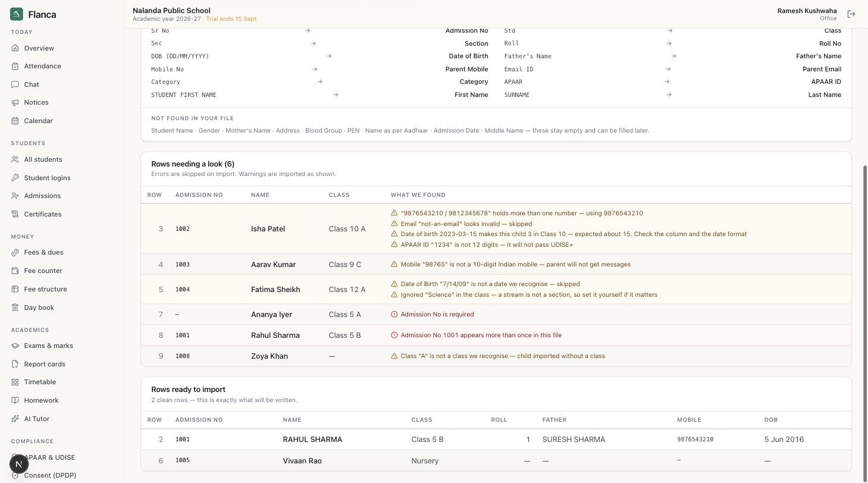
Task: Click the warning icon on Zoya Khan row
Action: (394, 356)
